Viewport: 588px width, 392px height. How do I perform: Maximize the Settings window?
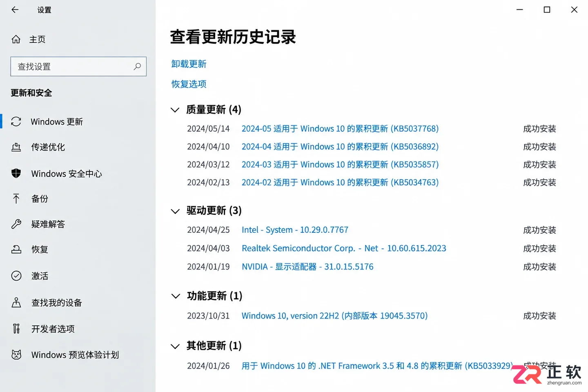coord(547,9)
